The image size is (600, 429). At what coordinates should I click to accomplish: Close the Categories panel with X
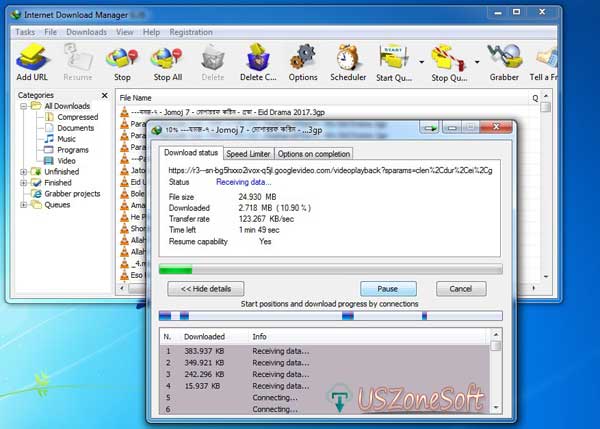104,95
